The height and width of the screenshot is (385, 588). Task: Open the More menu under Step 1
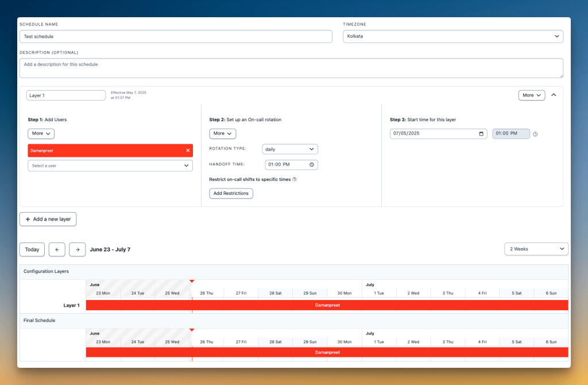tap(41, 133)
